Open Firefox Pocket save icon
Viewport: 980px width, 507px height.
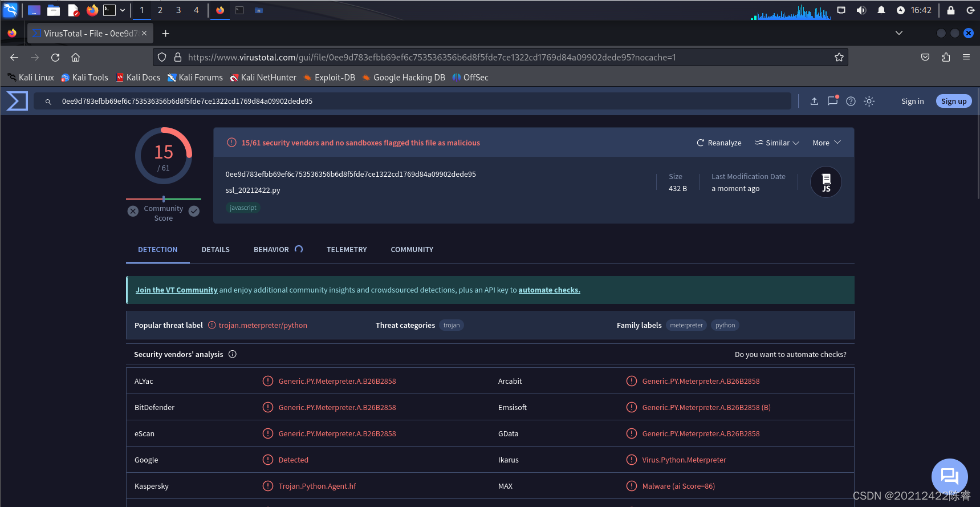click(x=925, y=57)
